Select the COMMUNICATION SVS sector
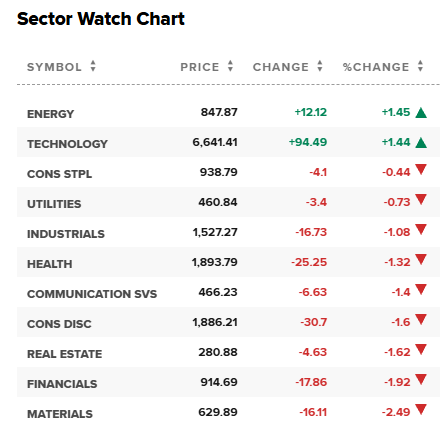The height and width of the screenshot is (433, 440). point(92,294)
